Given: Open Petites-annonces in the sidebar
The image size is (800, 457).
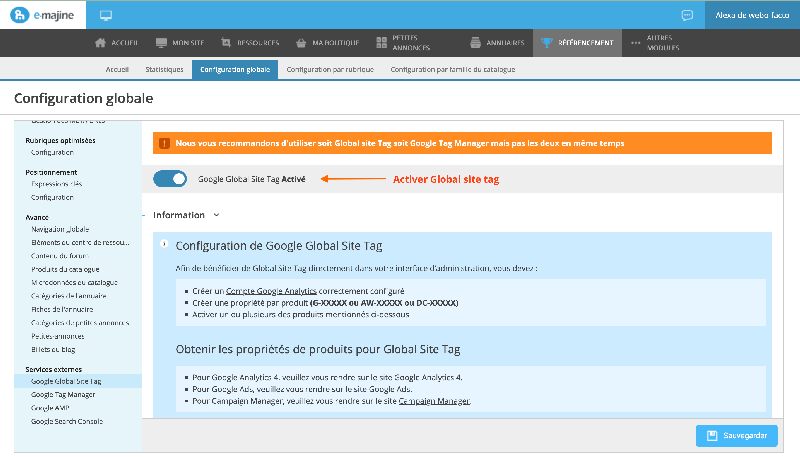Looking at the screenshot, I should tap(58, 336).
